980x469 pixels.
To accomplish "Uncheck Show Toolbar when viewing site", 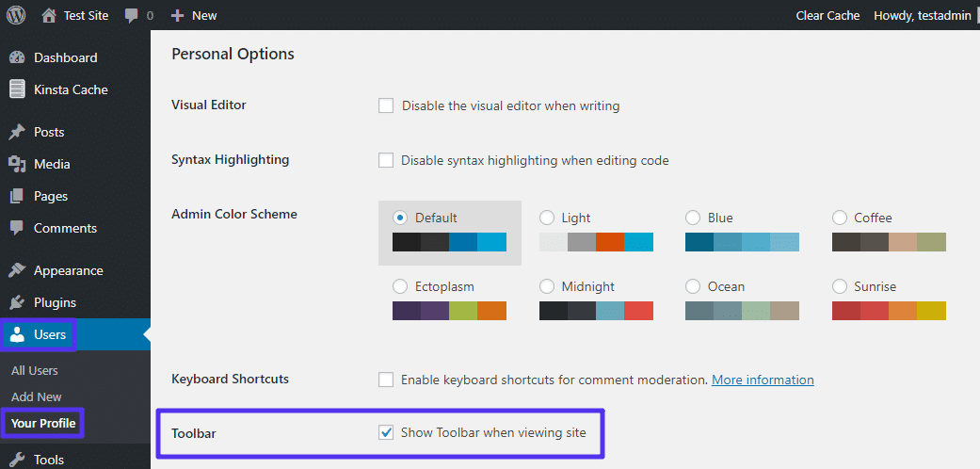I will coord(386,432).
